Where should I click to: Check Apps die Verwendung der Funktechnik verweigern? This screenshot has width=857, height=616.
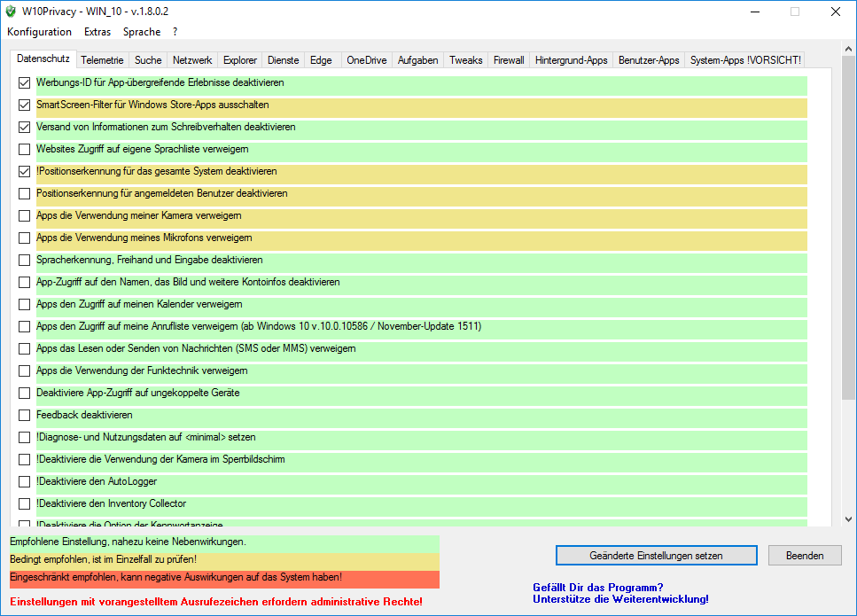24,370
